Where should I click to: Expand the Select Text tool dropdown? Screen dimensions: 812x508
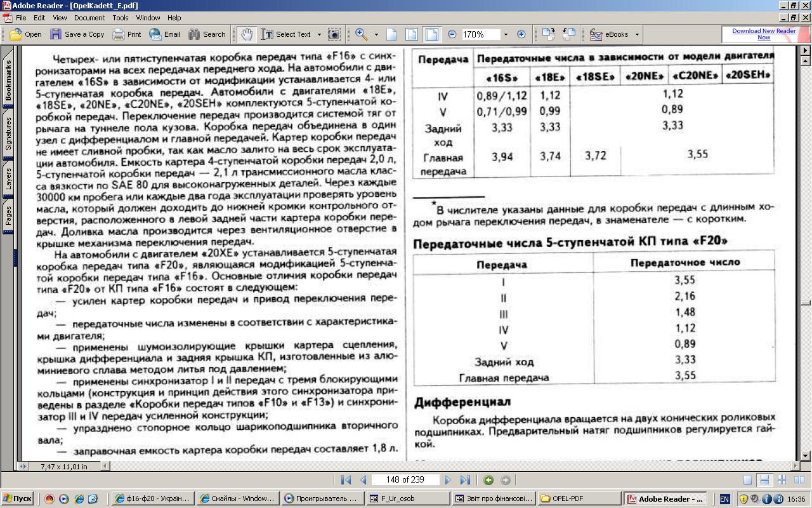pos(319,34)
